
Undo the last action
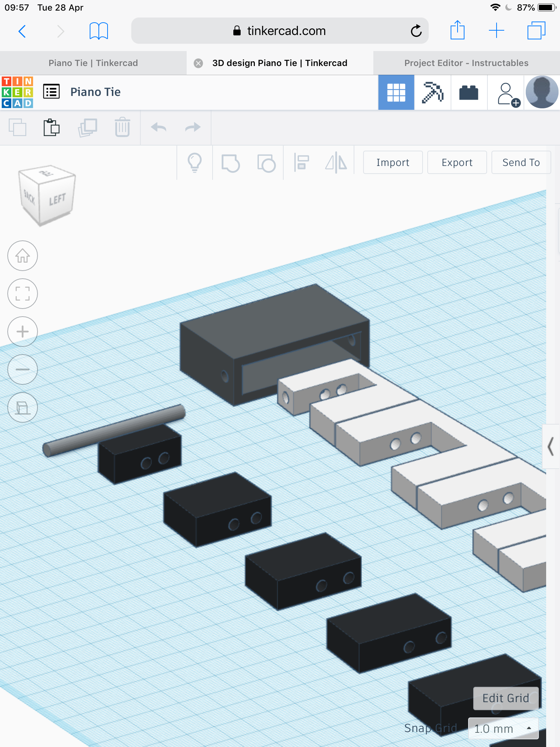point(159,127)
